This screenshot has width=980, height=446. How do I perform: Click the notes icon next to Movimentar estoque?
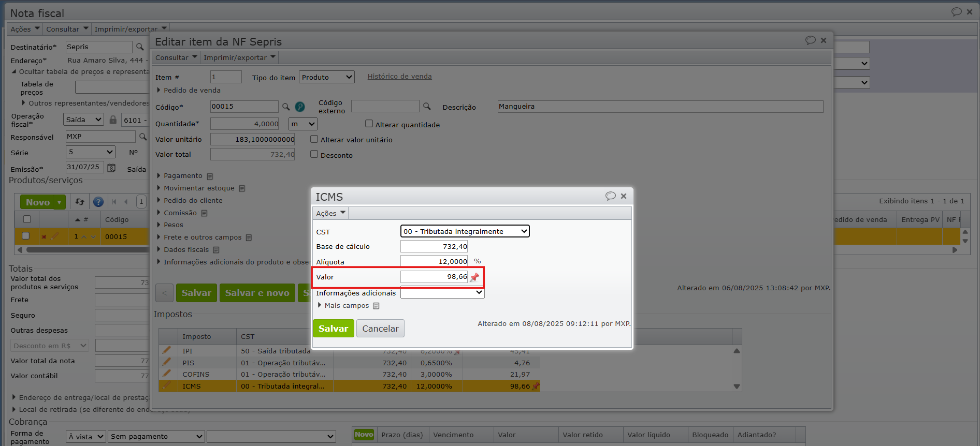pos(242,188)
